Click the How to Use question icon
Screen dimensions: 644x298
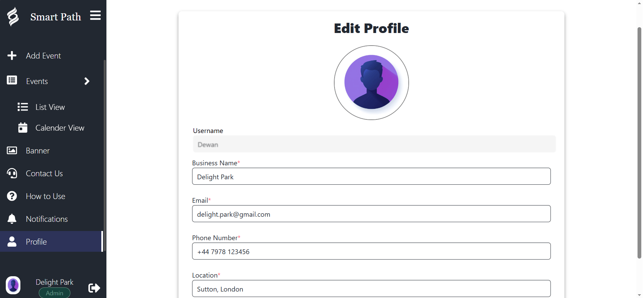click(x=12, y=196)
